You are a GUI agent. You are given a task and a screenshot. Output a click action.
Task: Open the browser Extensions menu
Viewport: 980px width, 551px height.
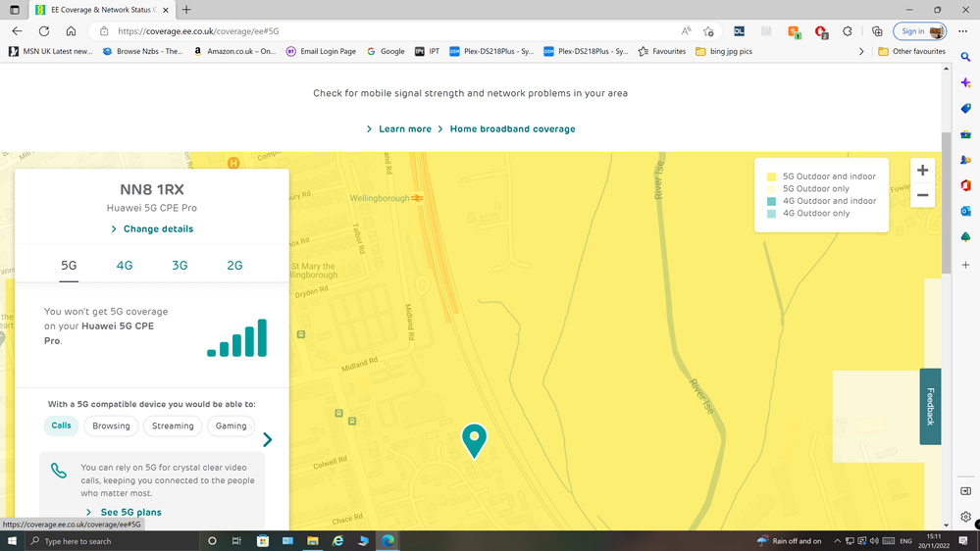pos(848,31)
